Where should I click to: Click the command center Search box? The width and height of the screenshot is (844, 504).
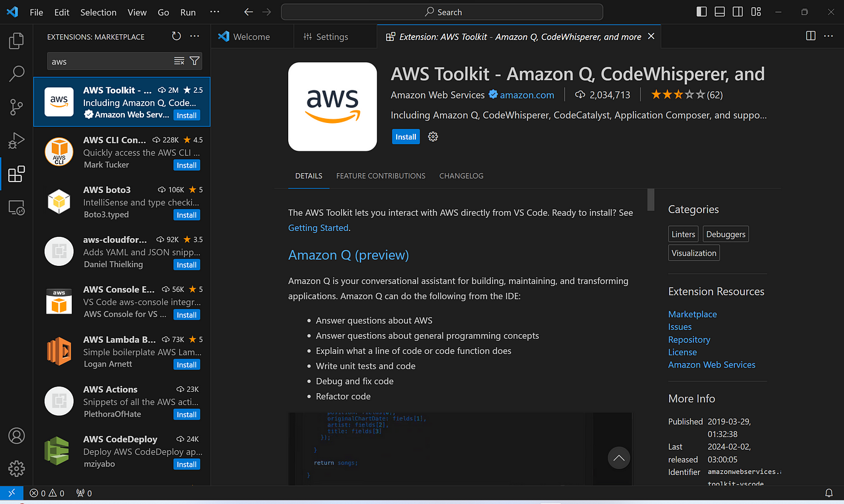point(442,12)
